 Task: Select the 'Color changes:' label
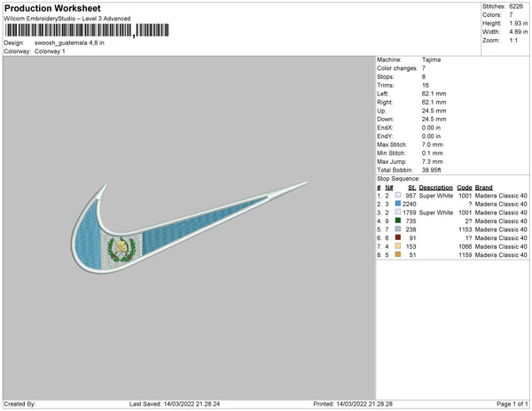[397, 68]
